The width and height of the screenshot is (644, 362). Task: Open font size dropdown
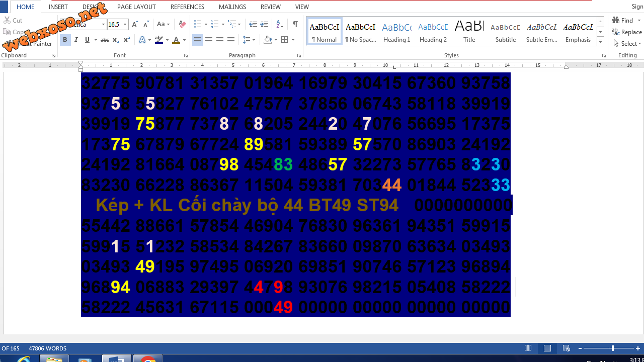[x=125, y=24]
